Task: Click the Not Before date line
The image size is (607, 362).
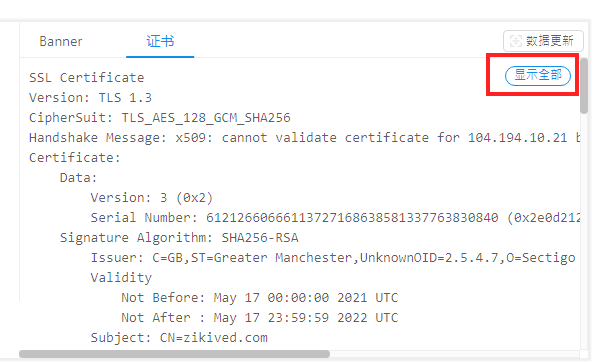Action: click(x=259, y=298)
